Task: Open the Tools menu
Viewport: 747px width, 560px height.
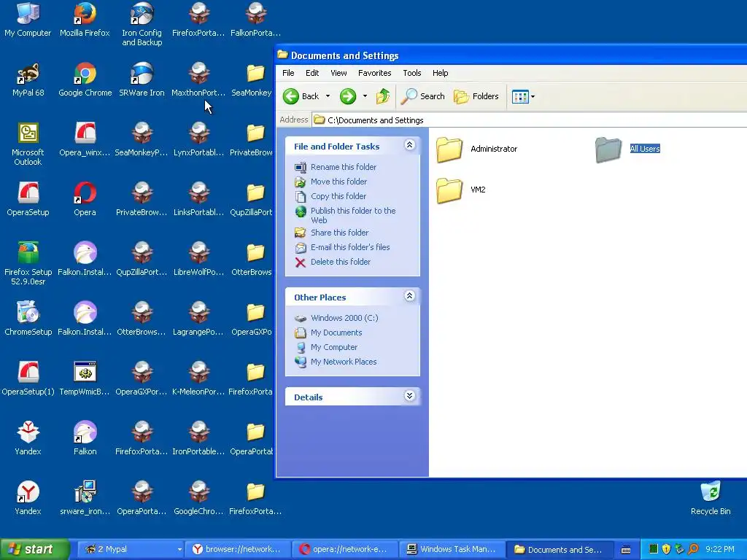Action: (x=412, y=73)
